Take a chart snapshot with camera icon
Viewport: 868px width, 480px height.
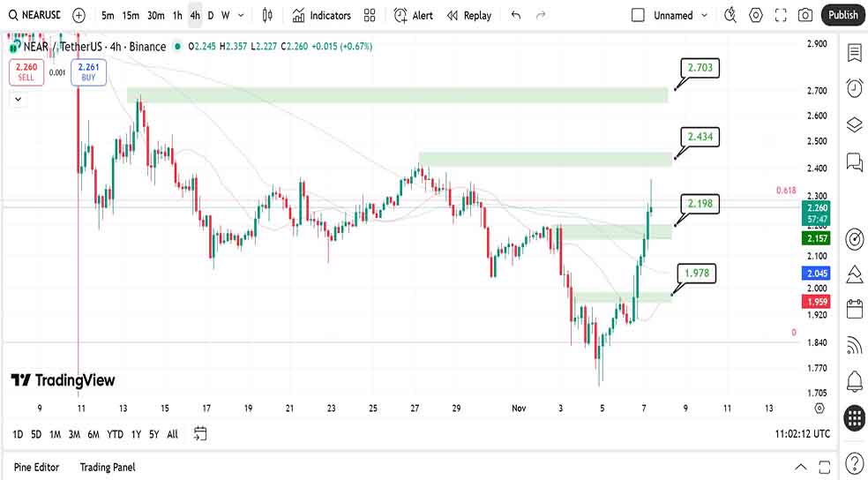804,15
